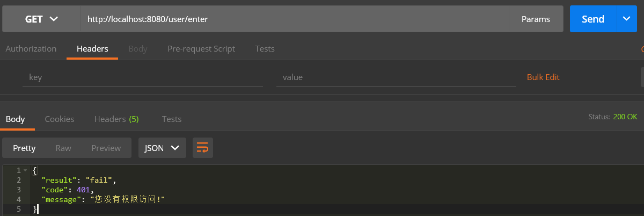The width and height of the screenshot is (644, 216).
Task: Select the request Headers tab
Action: [92, 48]
